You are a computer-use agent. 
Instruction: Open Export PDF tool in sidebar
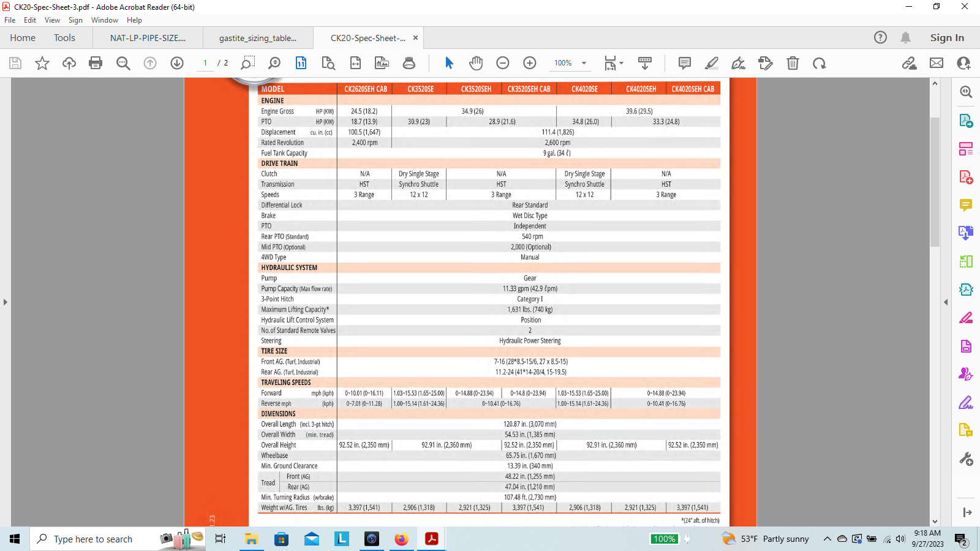point(966,121)
